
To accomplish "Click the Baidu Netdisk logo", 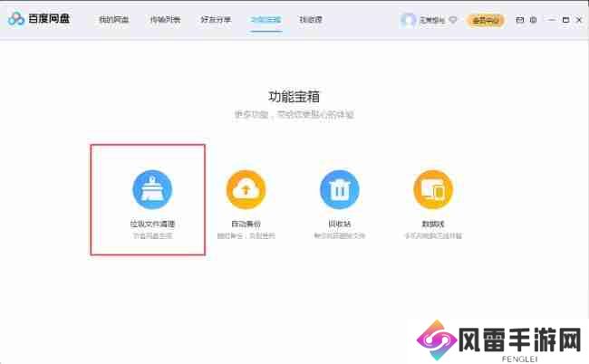I will 39,18.
